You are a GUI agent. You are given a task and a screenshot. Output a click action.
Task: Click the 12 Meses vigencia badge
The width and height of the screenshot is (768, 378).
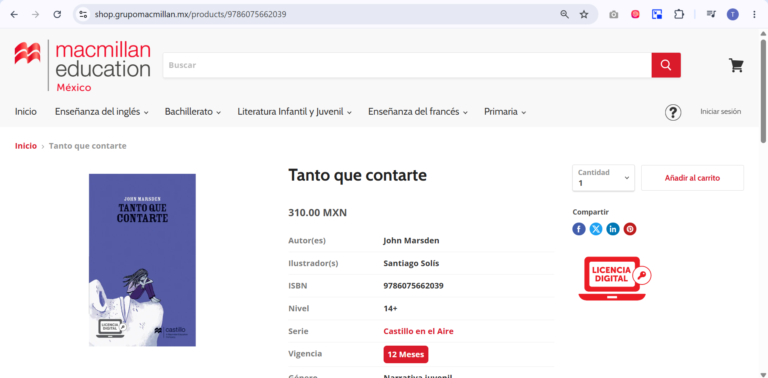406,354
